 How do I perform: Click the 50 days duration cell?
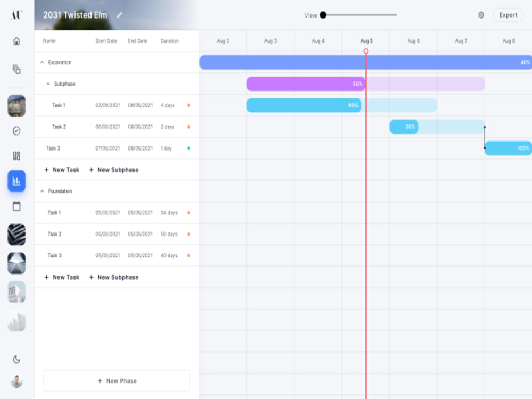tap(169, 234)
